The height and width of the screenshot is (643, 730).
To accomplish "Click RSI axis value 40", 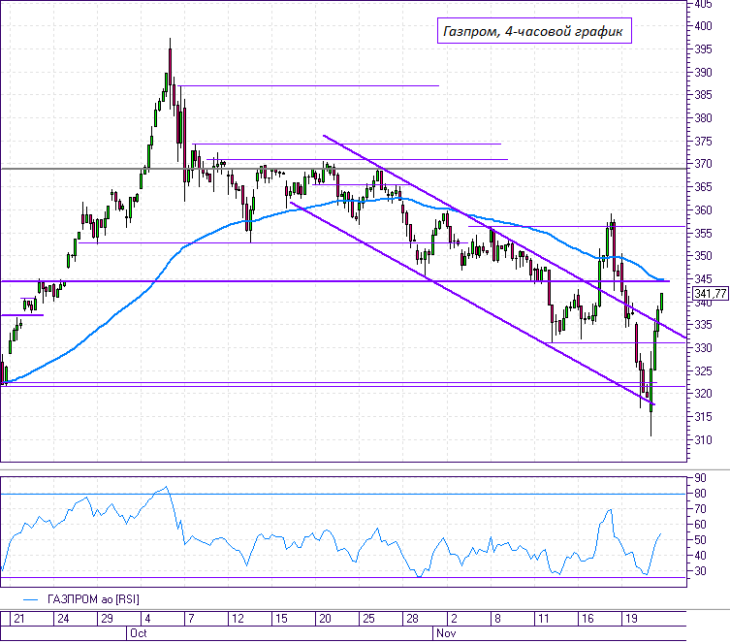I will (700, 555).
